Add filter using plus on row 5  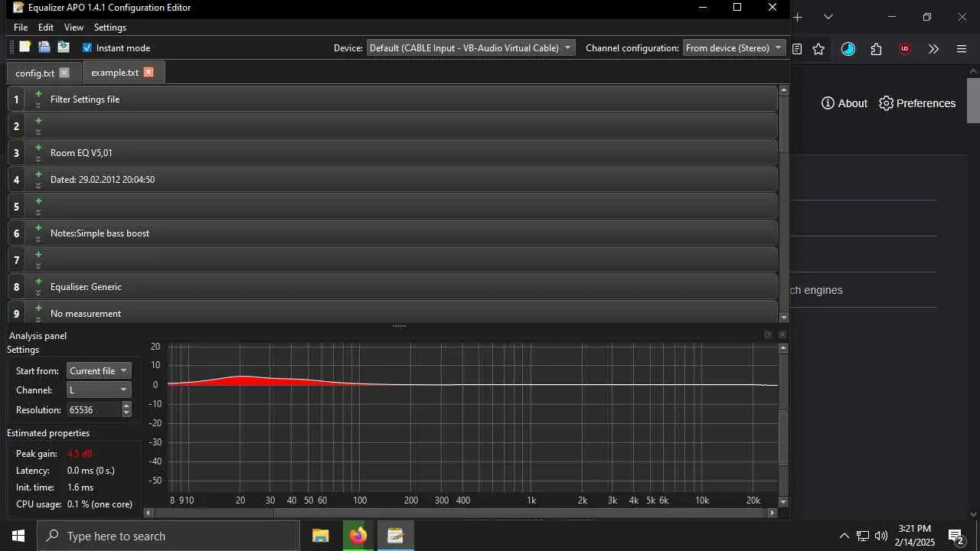(x=38, y=201)
